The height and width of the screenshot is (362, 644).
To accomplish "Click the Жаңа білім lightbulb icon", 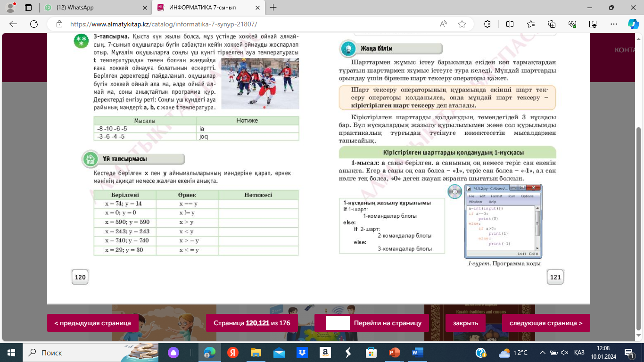I will (x=348, y=49).
